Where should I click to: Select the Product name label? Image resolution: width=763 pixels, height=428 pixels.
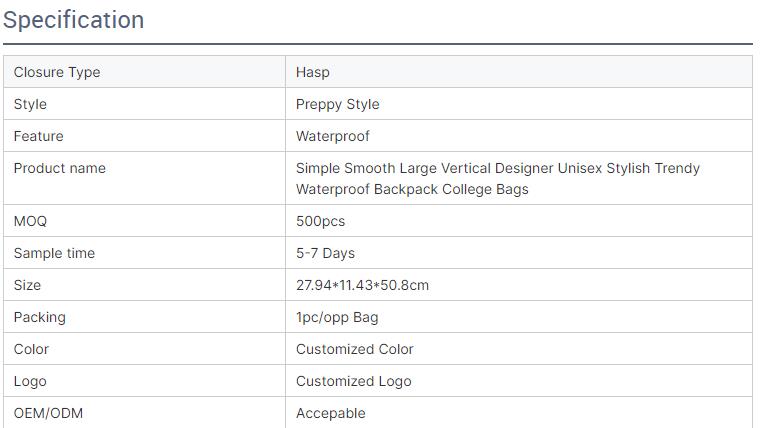pyautogui.click(x=59, y=168)
